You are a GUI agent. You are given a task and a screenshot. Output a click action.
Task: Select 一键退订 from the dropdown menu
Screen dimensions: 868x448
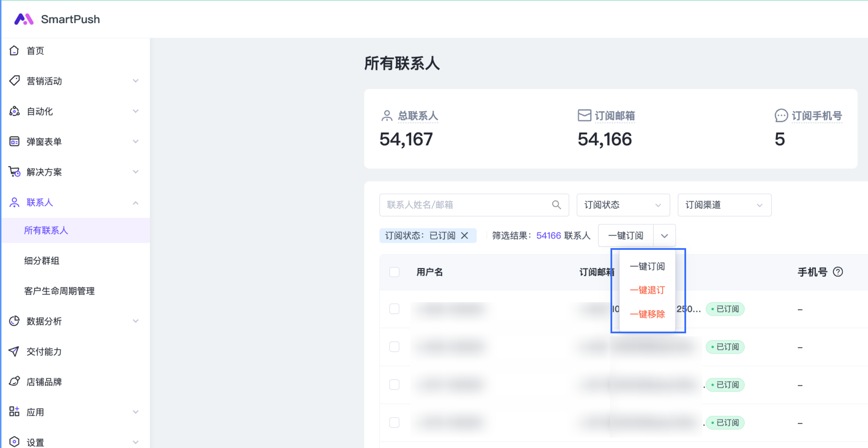(x=647, y=290)
